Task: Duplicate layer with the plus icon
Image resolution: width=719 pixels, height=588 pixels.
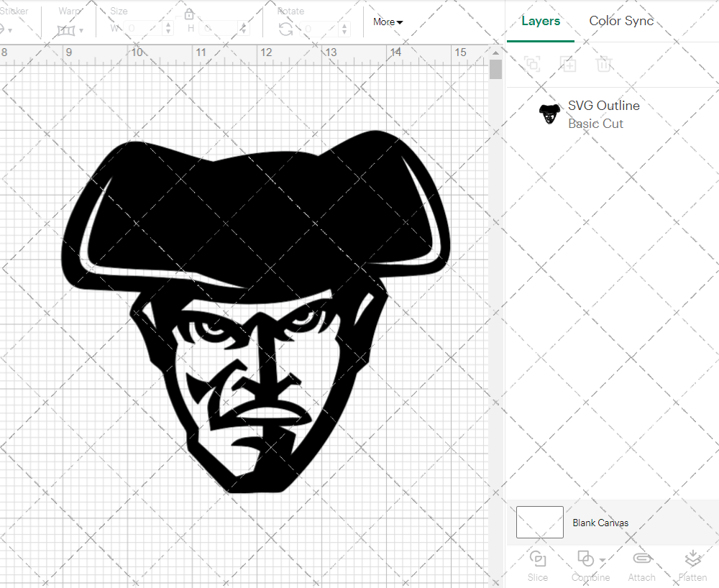Action: [568, 64]
